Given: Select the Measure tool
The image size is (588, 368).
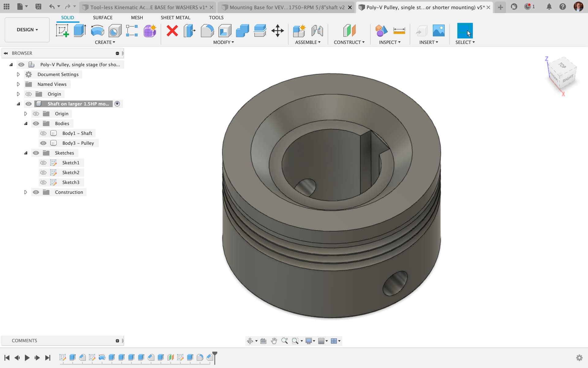Looking at the screenshot, I should (x=399, y=31).
